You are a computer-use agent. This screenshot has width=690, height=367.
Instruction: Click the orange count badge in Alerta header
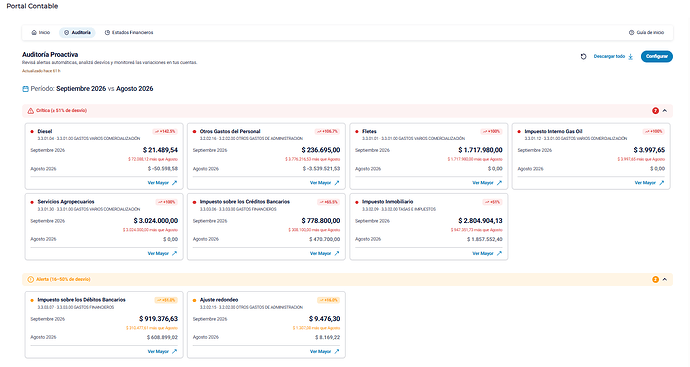coord(655,279)
